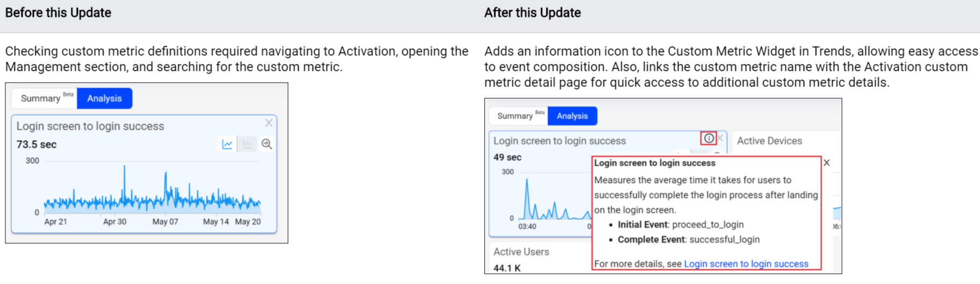Viewport: 980px width, 284px height.
Task: Click the Active Devices widget title
Action: tap(769, 141)
